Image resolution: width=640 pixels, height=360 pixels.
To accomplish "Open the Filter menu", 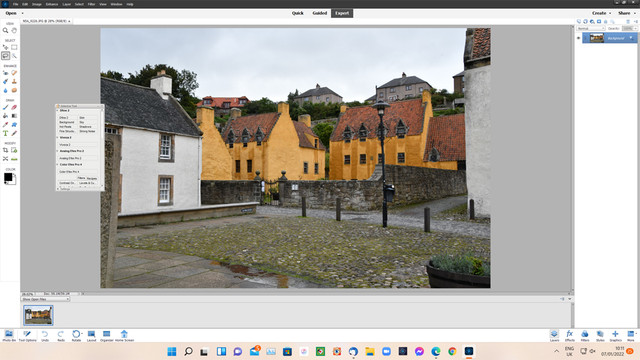I will 91,4.
